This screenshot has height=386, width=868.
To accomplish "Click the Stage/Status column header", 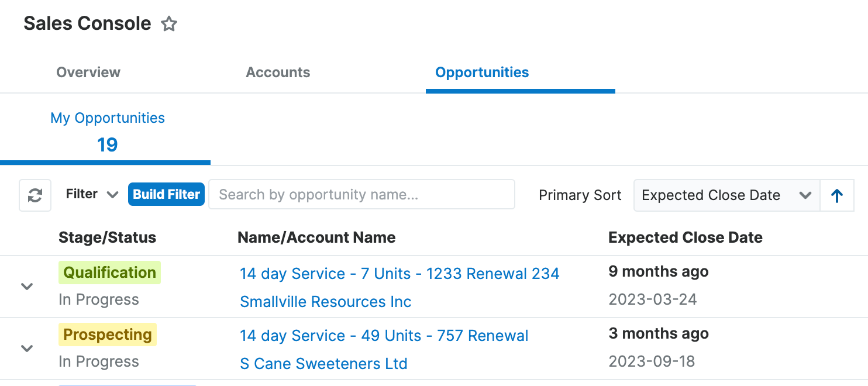I will pos(107,237).
